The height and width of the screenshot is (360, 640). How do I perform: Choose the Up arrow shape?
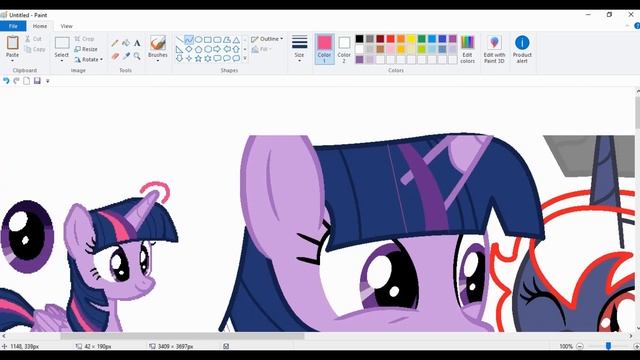point(236,49)
